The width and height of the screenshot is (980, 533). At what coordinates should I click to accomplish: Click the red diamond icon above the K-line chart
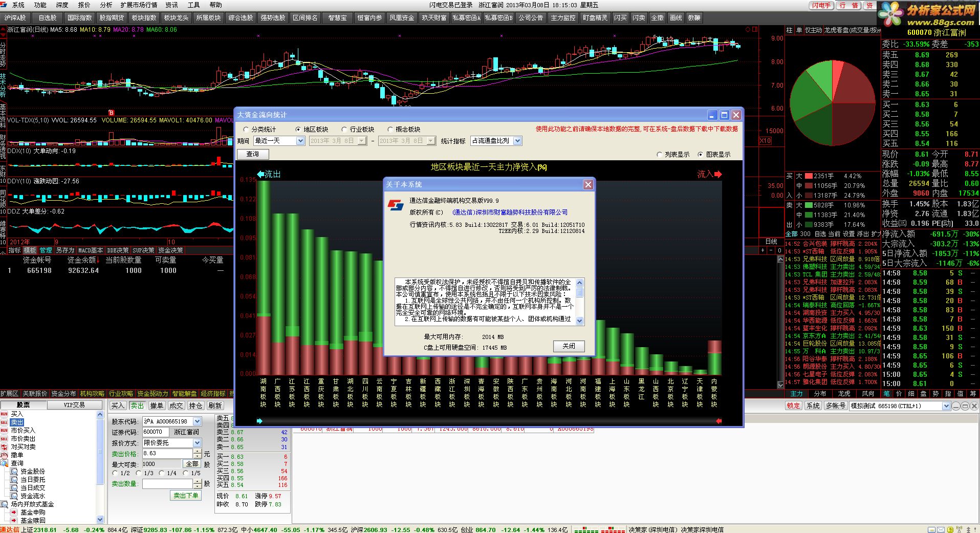click(x=748, y=30)
